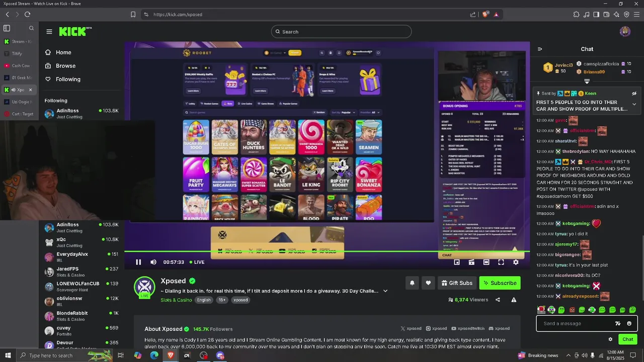Subscribe to Xposed channel
The width and height of the screenshot is (644, 362).
500,283
